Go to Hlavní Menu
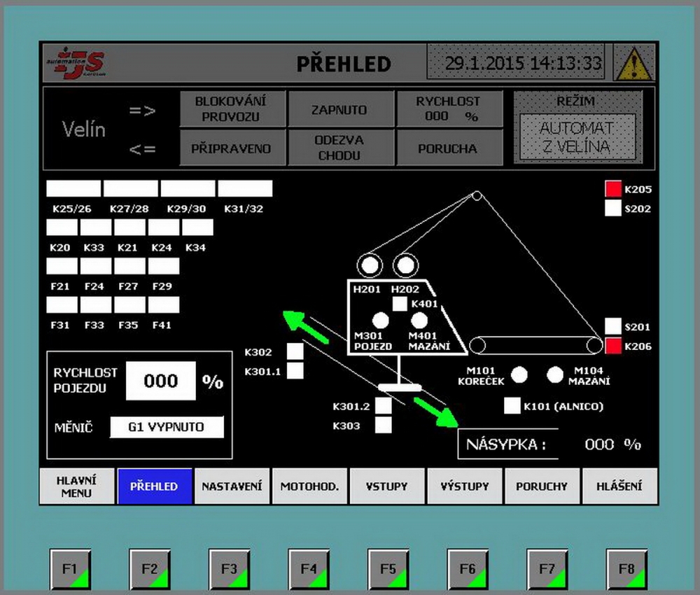 tap(77, 486)
